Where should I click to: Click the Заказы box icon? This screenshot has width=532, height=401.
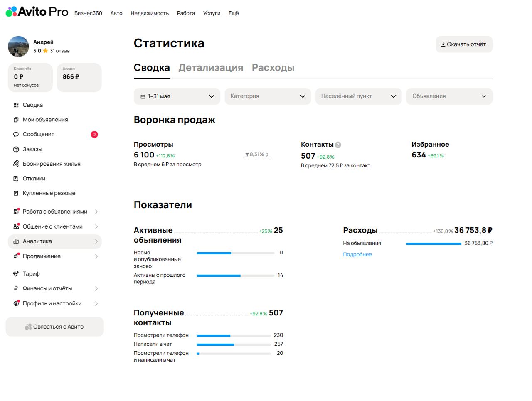tap(16, 149)
